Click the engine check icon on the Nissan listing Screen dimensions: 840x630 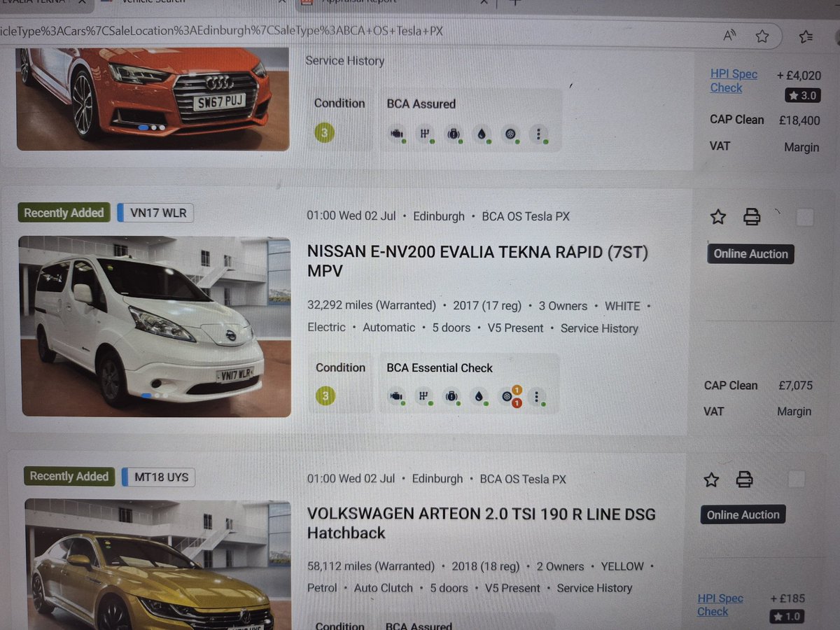coord(397,397)
